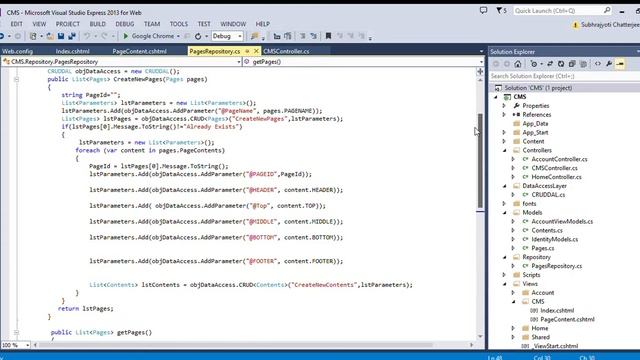Viewport: 640px width, 360px height.
Task: Open the Google Chrome browser target dropdown
Action: click(178, 36)
